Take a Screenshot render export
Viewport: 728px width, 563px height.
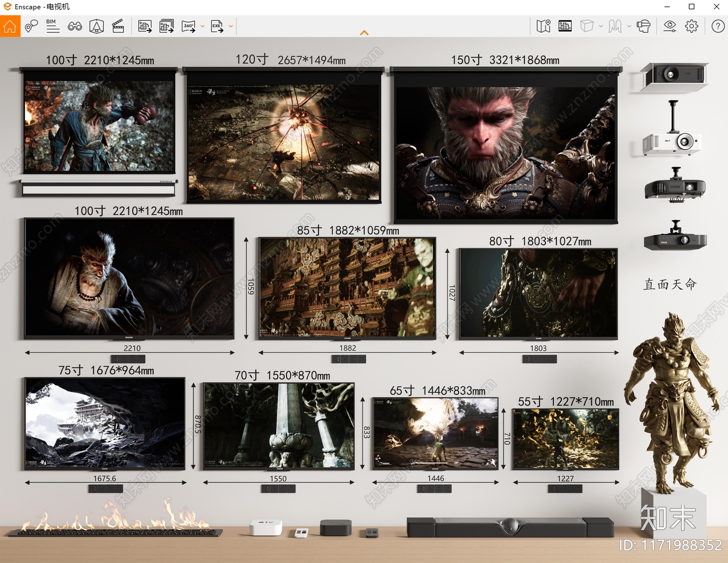pos(145,26)
